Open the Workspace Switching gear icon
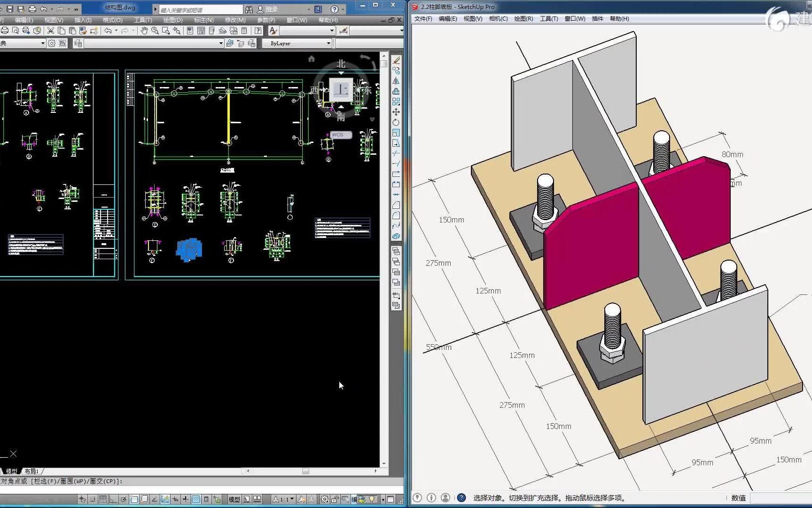This screenshot has width=812, height=508. point(325,499)
